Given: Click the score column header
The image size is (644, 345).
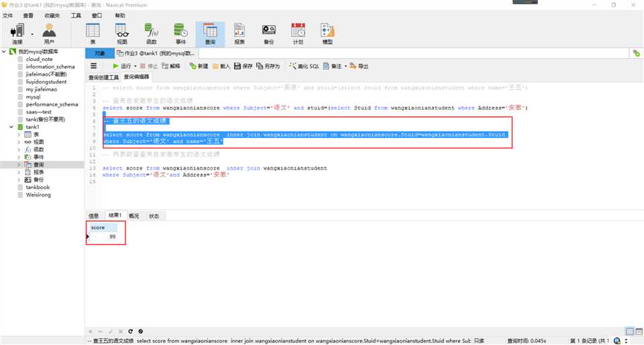Looking at the screenshot, I should 103,227.
